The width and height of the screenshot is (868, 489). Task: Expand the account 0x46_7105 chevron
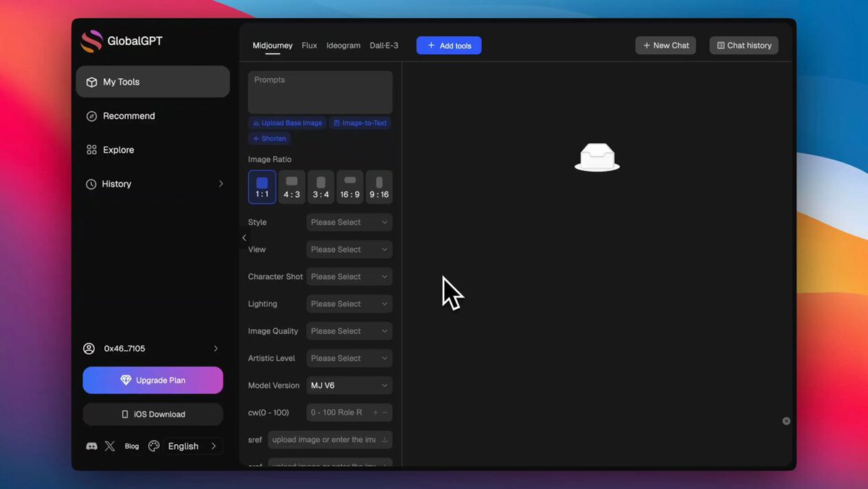216,349
